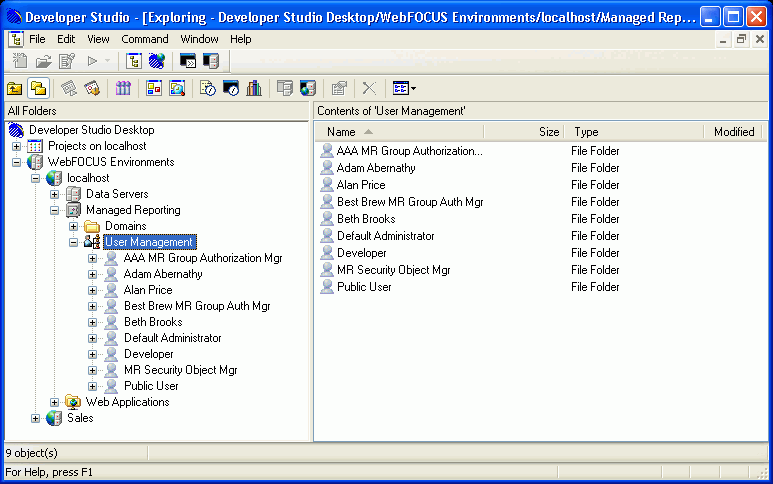
Task: Click the Edit document pencil icon
Action: (x=67, y=61)
